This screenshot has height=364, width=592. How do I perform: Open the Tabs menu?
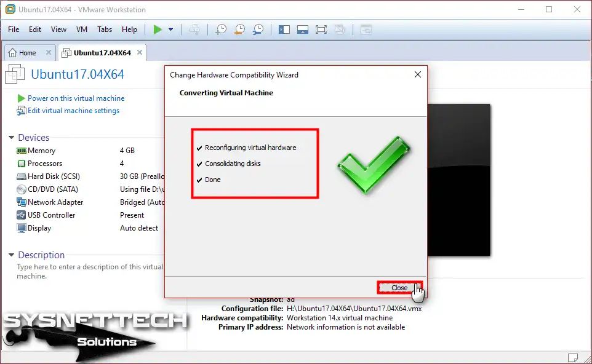click(x=105, y=30)
